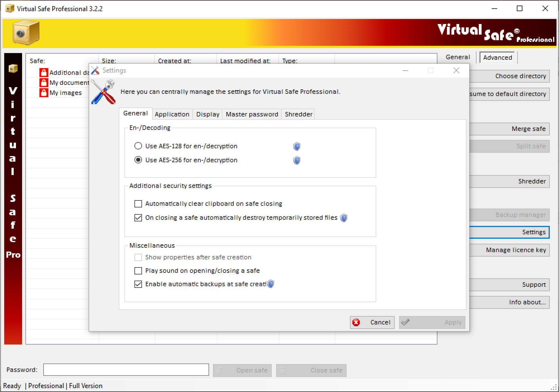Open Manage licence key
Screen dimensions: 559x392
pos(509,250)
